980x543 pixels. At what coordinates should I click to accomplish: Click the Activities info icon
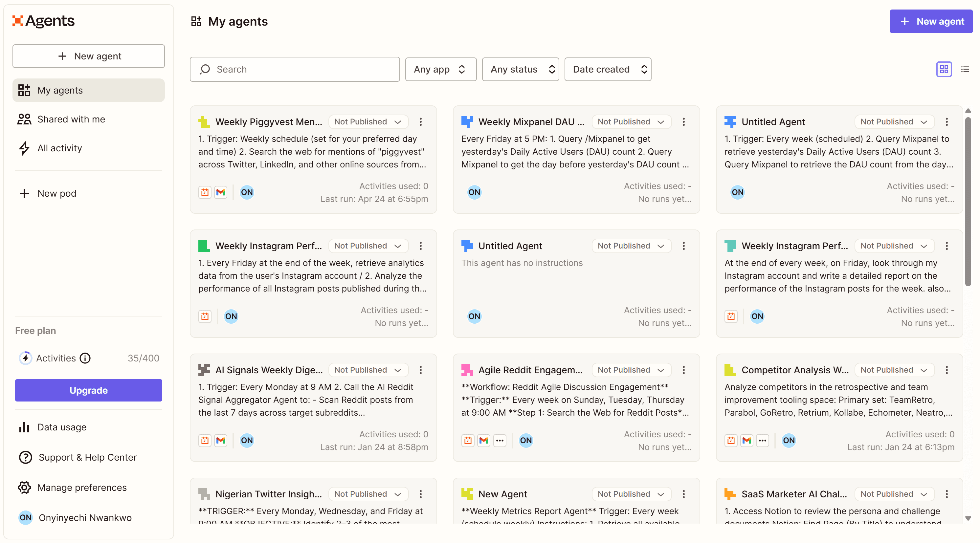coord(85,358)
